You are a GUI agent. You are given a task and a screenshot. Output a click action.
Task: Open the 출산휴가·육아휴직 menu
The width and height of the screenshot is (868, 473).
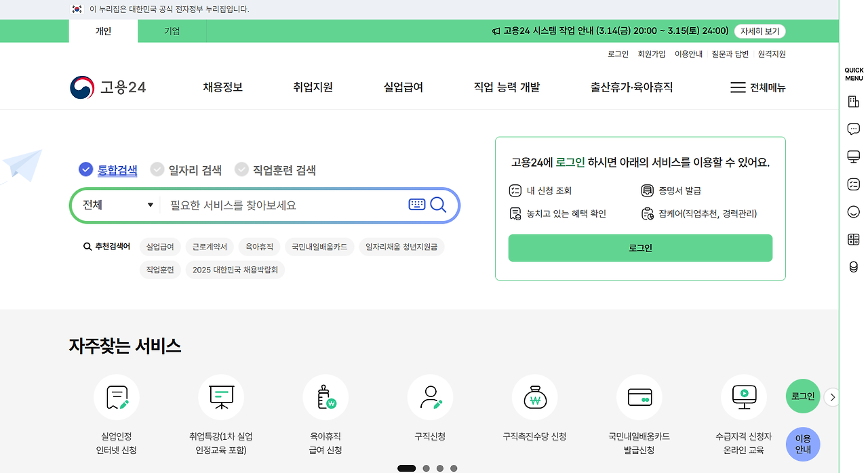(631, 87)
